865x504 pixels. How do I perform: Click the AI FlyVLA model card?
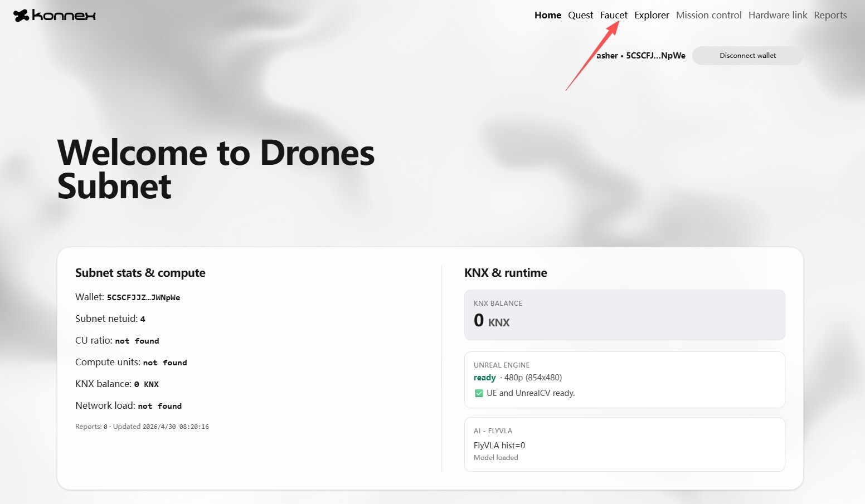pyautogui.click(x=624, y=444)
